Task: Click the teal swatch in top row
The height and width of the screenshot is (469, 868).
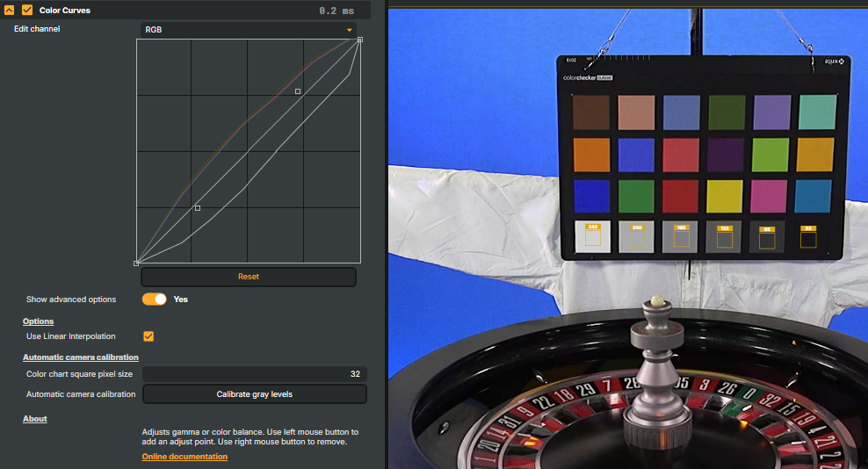Action: [x=818, y=112]
